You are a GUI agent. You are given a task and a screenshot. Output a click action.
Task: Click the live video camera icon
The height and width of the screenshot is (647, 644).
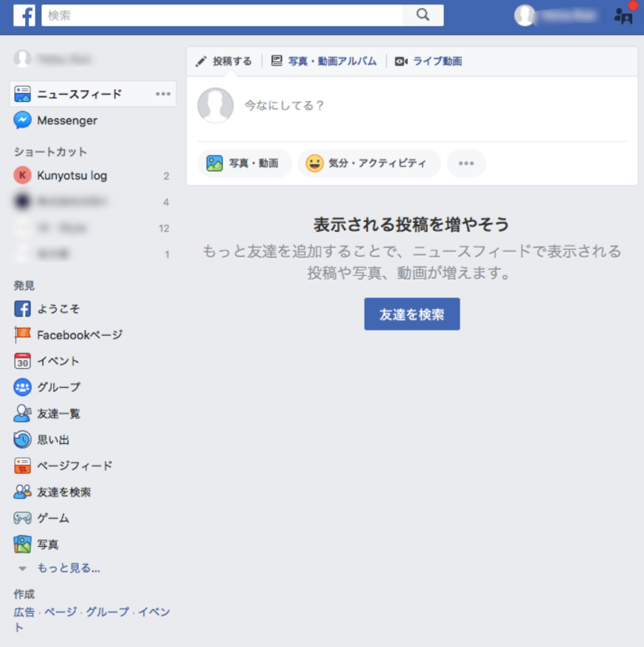coord(401,61)
